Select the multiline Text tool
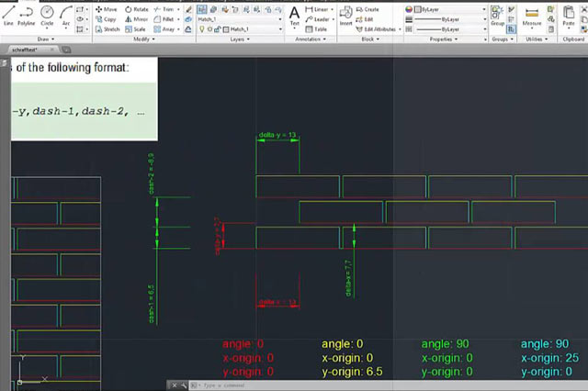Screen dimensions: 588x391 (x=294, y=16)
